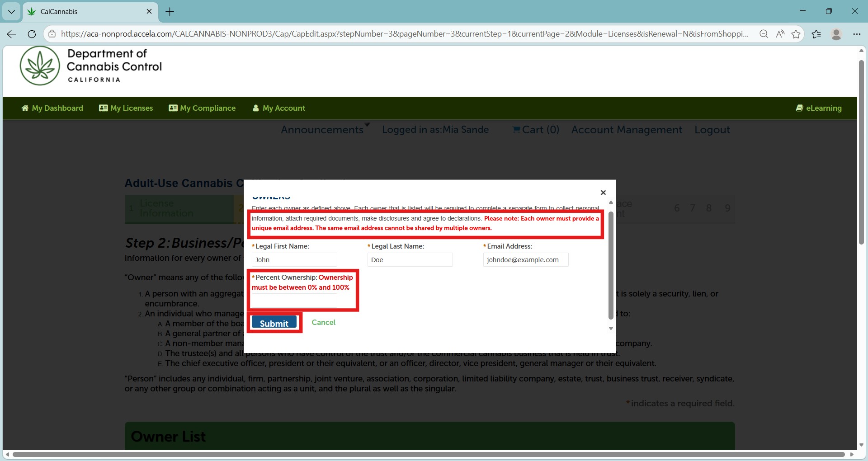The width and height of the screenshot is (868, 461).
Task: Click the page horizontal scrollbar
Action: coord(429,454)
